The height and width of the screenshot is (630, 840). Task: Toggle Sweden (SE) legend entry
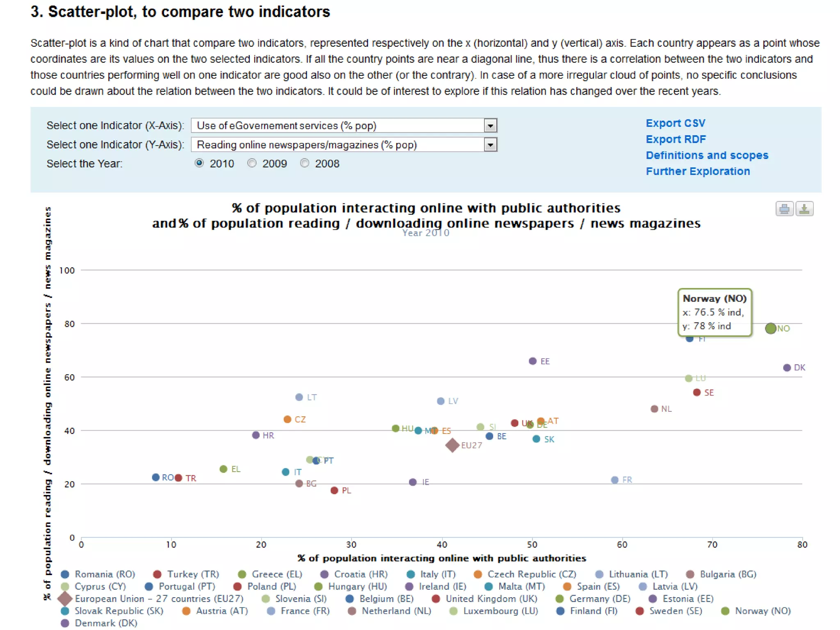675,611
